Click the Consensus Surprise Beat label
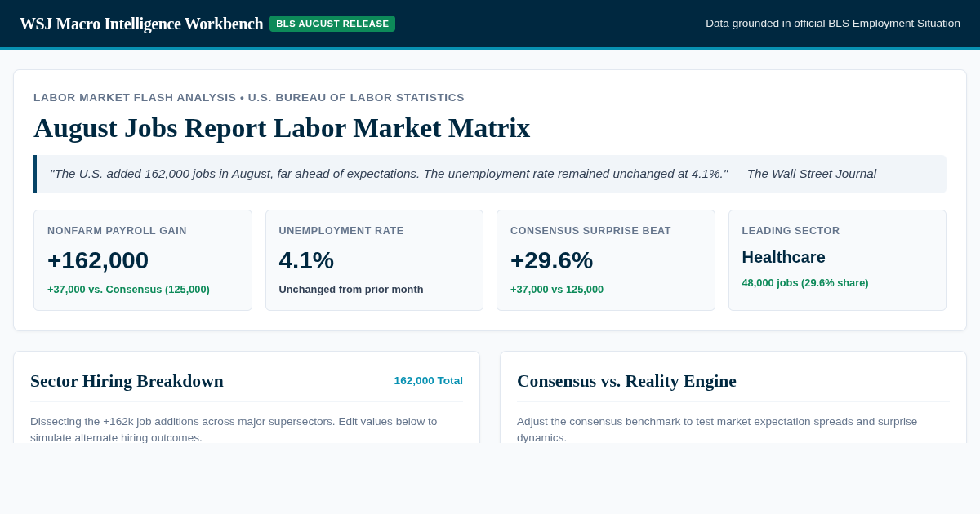The image size is (980, 514). (590, 231)
